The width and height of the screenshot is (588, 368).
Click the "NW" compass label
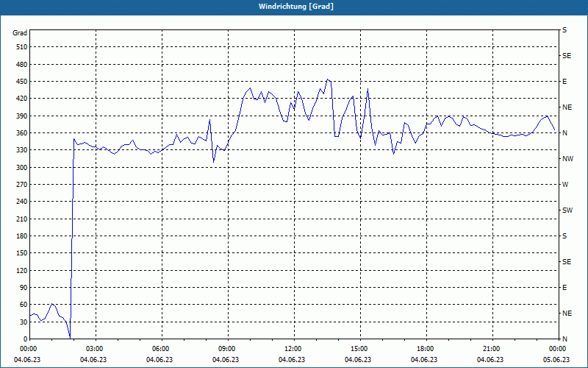567,159
